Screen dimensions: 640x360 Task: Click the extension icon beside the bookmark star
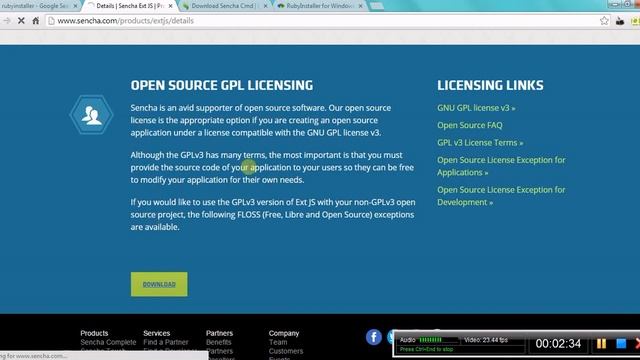[x=620, y=21]
